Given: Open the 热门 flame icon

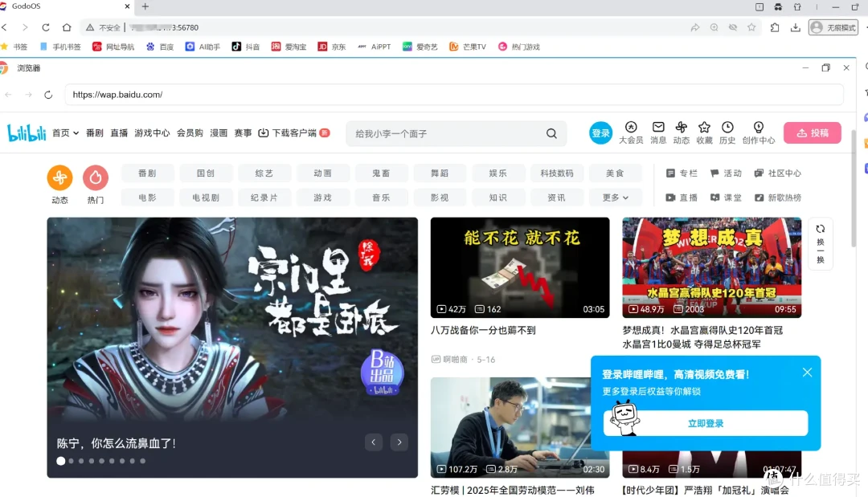Looking at the screenshot, I should coord(95,177).
